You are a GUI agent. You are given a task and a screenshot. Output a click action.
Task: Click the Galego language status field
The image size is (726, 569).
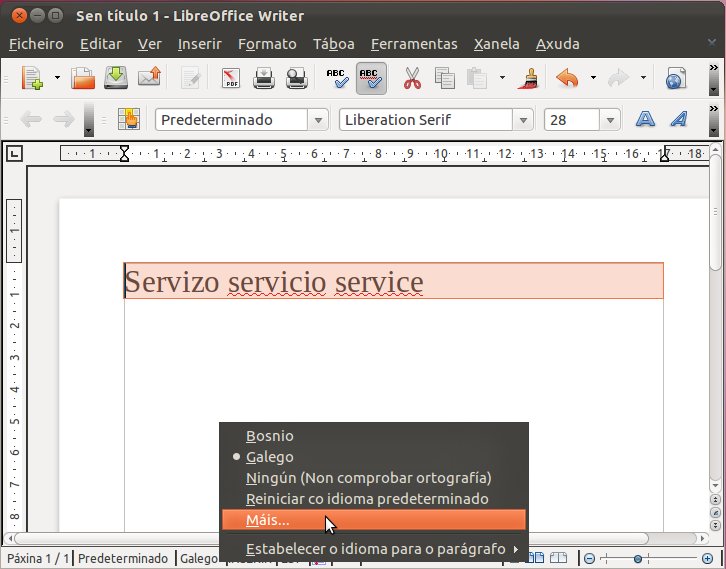click(198, 558)
